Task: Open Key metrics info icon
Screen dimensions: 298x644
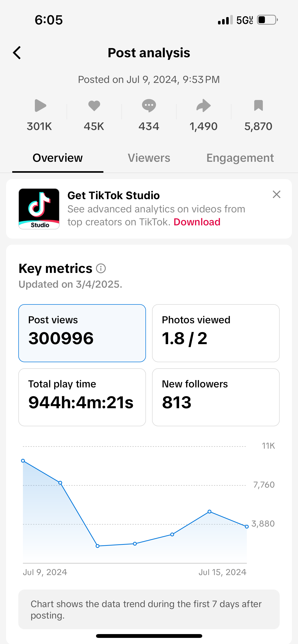Action: pos(101,268)
